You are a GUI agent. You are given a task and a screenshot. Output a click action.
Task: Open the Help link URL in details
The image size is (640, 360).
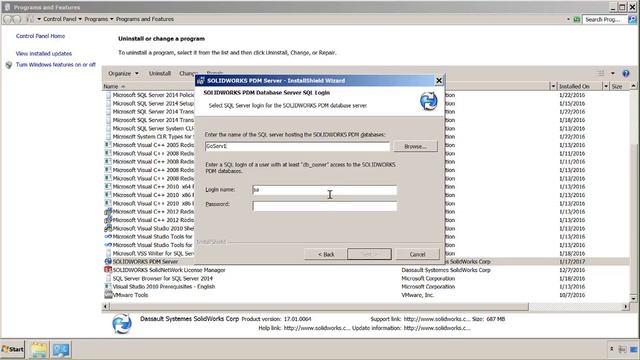pos(317,328)
